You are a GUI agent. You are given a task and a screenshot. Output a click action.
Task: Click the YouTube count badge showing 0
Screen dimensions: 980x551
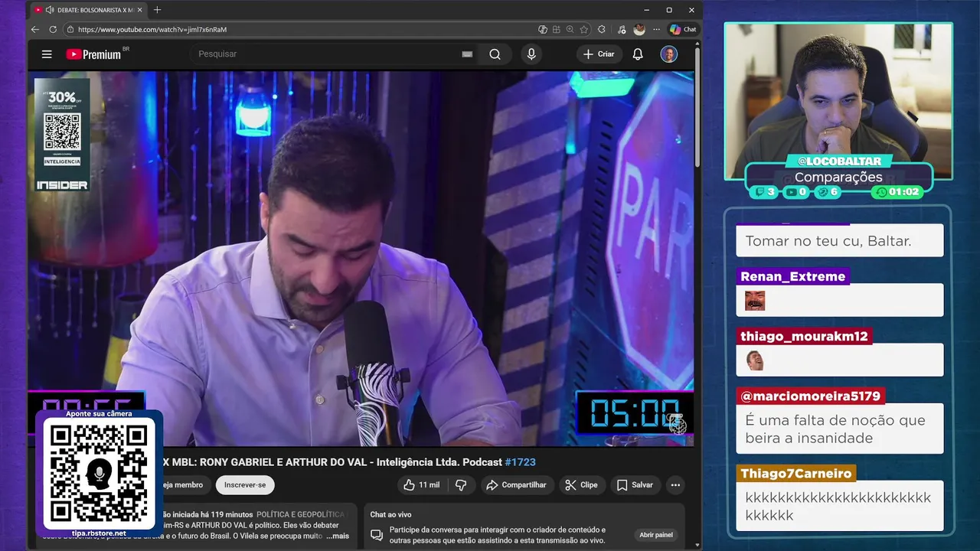[x=795, y=192]
